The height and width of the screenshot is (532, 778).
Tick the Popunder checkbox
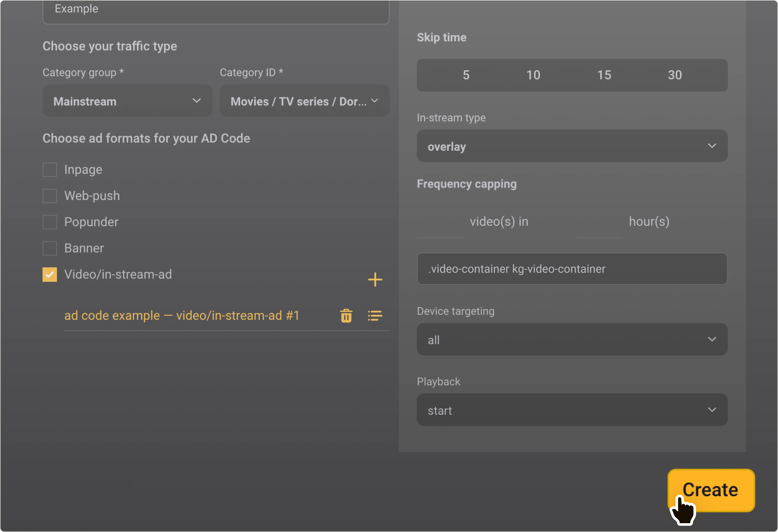[x=50, y=222]
